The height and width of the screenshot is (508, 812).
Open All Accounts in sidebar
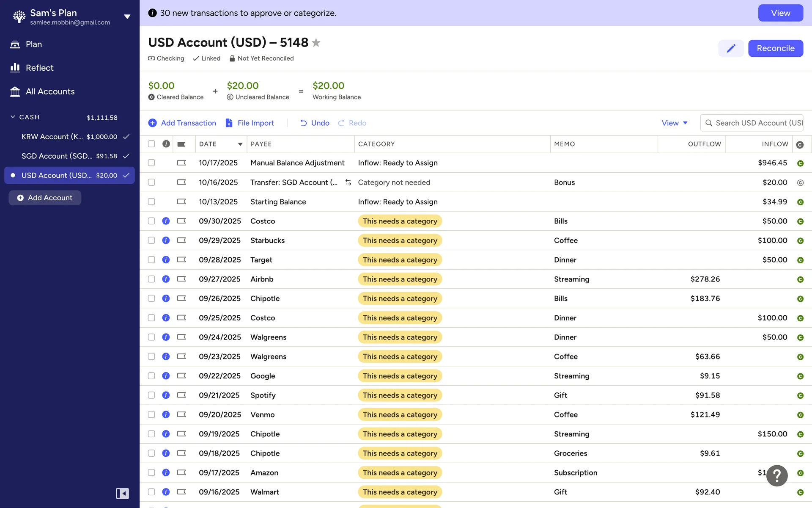tap(50, 91)
